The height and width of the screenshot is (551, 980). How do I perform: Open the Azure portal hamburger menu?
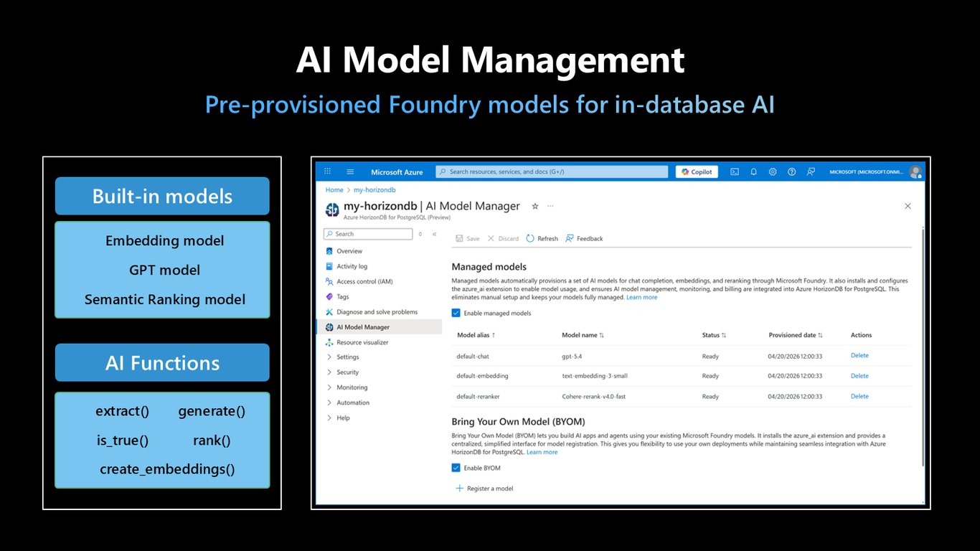350,171
